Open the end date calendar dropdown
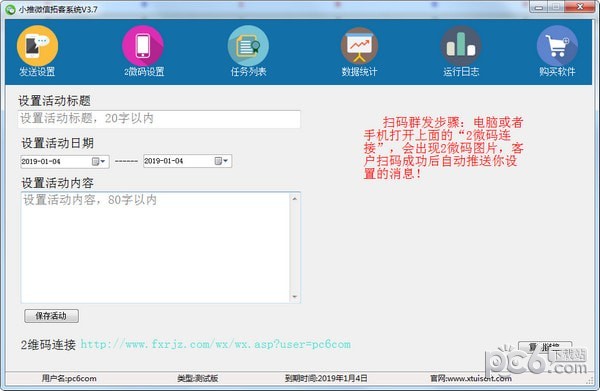Image resolution: width=600 pixels, height=391 pixels. 221,161
